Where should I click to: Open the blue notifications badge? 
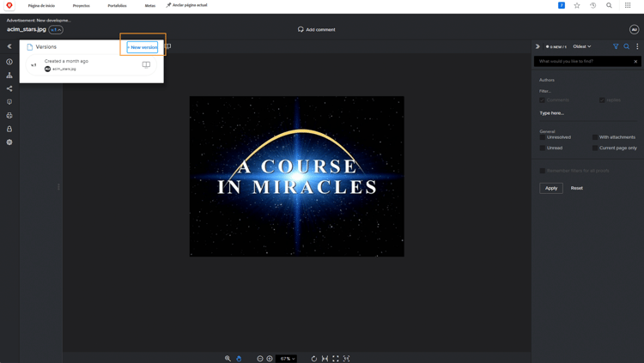[x=562, y=5]
